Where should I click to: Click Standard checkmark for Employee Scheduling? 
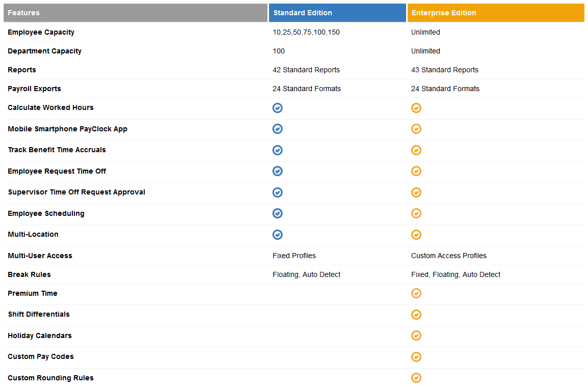(x=278, y=213)
